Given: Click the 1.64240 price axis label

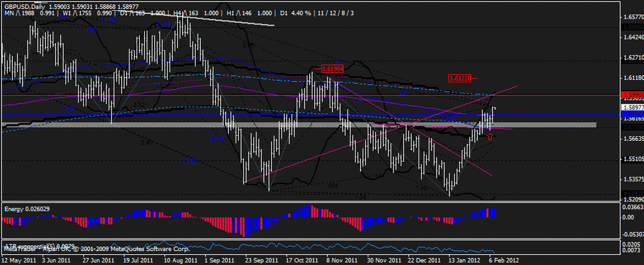Looking at the screenshot, I should tap(634, 37).
